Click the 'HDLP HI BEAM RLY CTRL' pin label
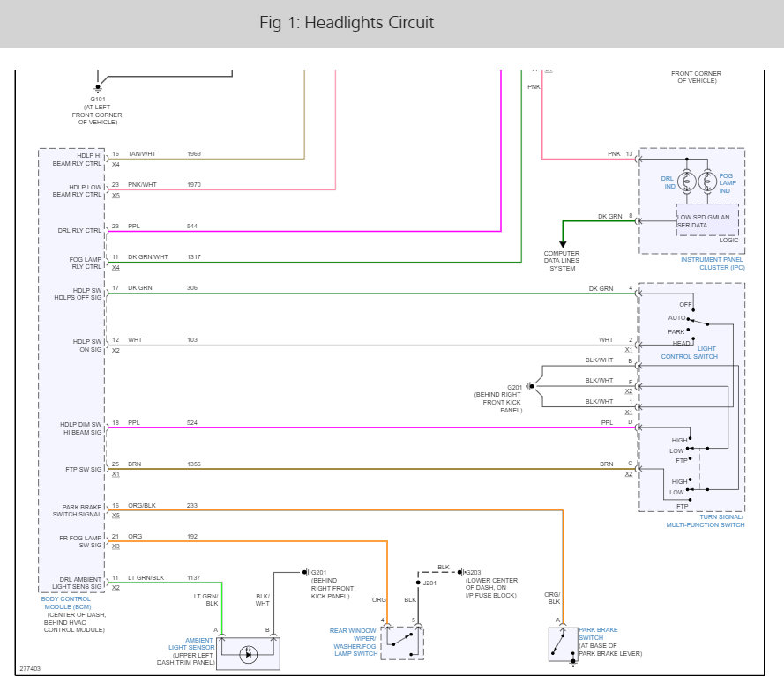This screenshot has width=784, height=691. (77, 160)
